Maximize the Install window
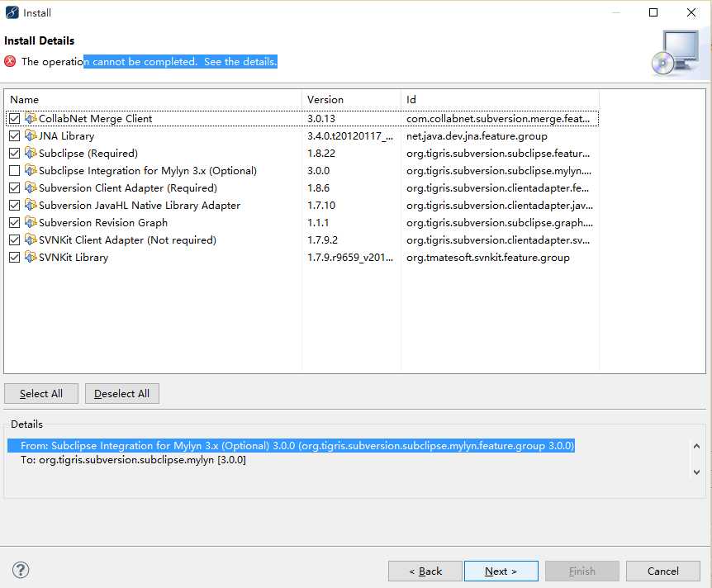Image resolution: width=712 pixels, height=588 pixels. (x=653, y=12)
